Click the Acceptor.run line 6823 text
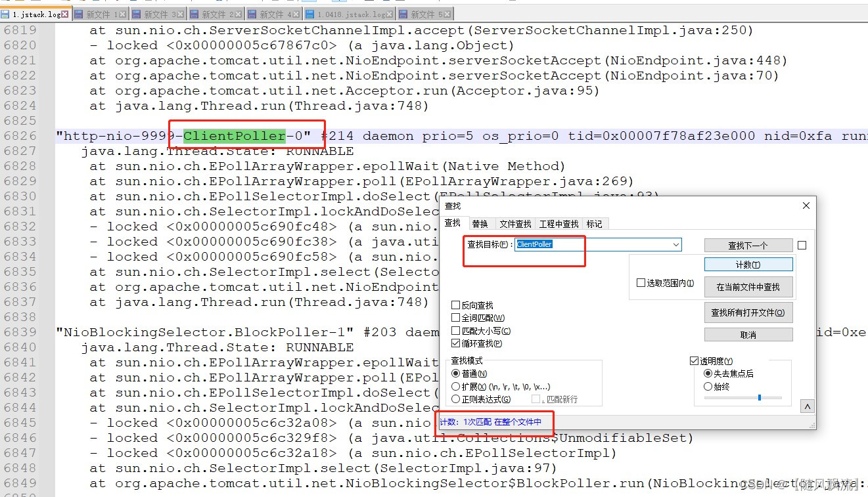Viewport: 868px width, 497px height. tap(344, 91)
